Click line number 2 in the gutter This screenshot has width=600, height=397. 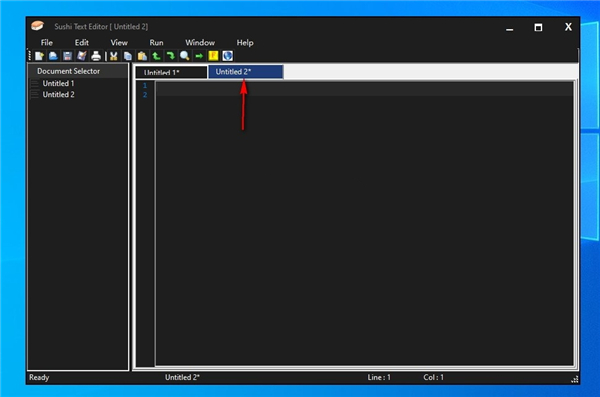(x=145, y=95)
